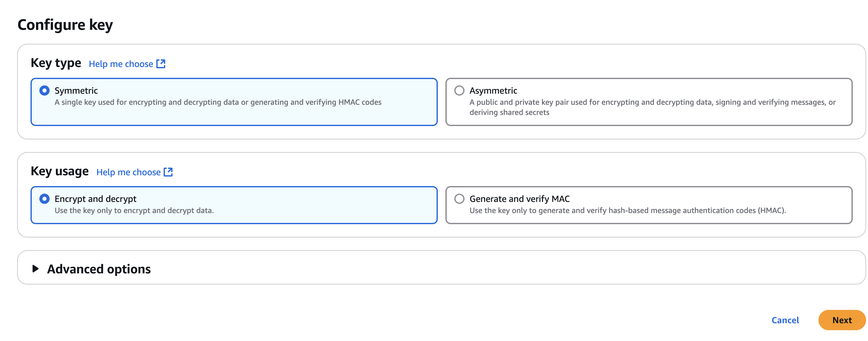Select the Asymmetric key type radio button
868x341 pixels.
point(459,90)
